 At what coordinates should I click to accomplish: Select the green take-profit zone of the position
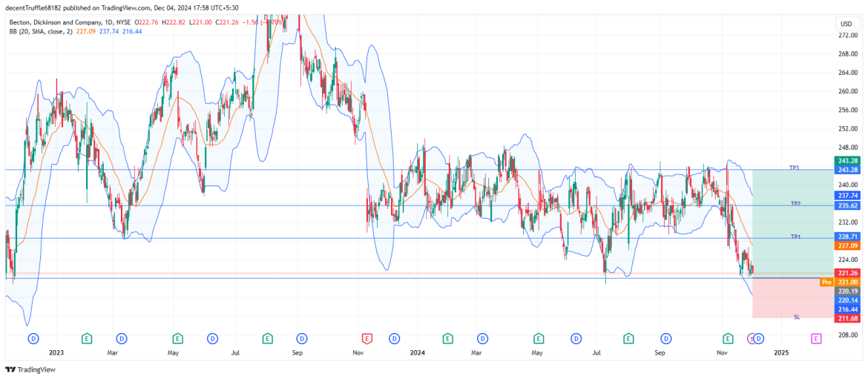786,223
